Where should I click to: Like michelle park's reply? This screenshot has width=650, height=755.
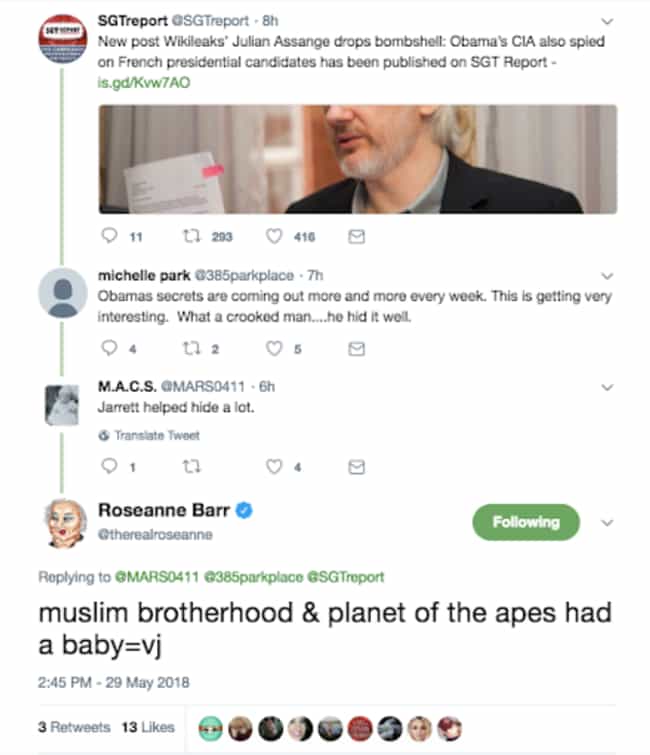tap(274, 348)
